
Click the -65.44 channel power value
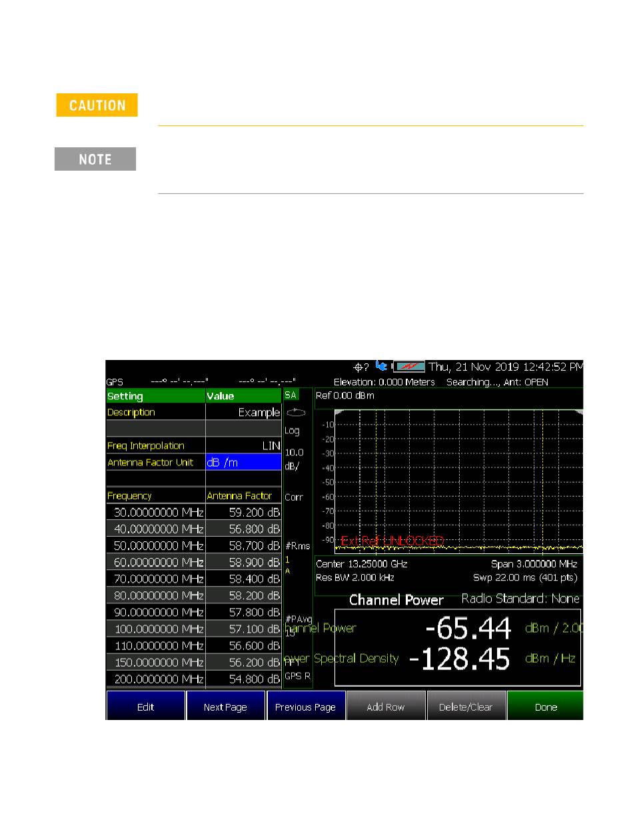point(468,628)
